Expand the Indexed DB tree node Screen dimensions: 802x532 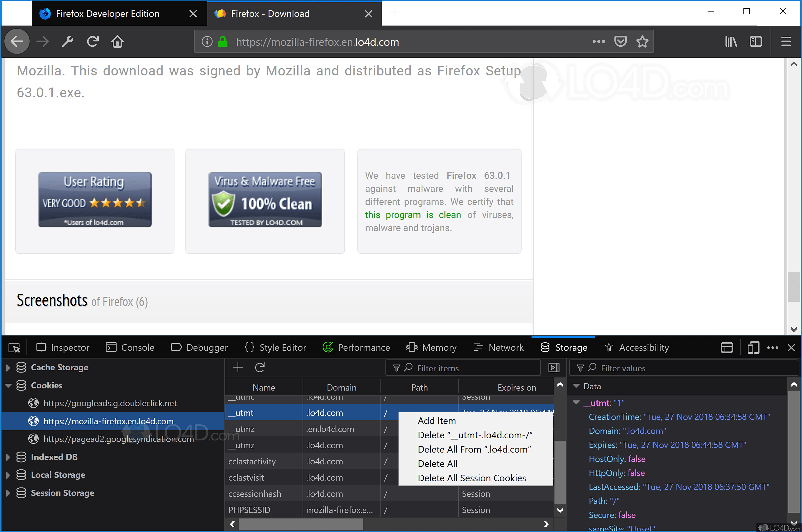(8, 457)
